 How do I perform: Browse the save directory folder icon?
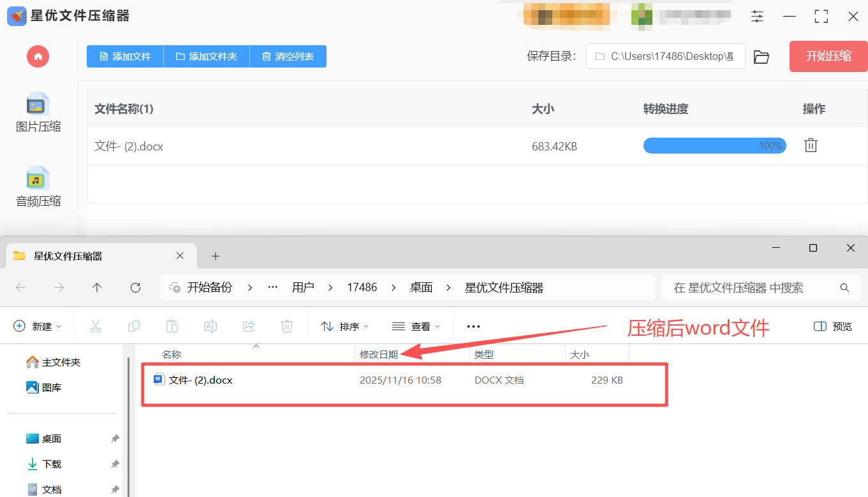point(761,57)
